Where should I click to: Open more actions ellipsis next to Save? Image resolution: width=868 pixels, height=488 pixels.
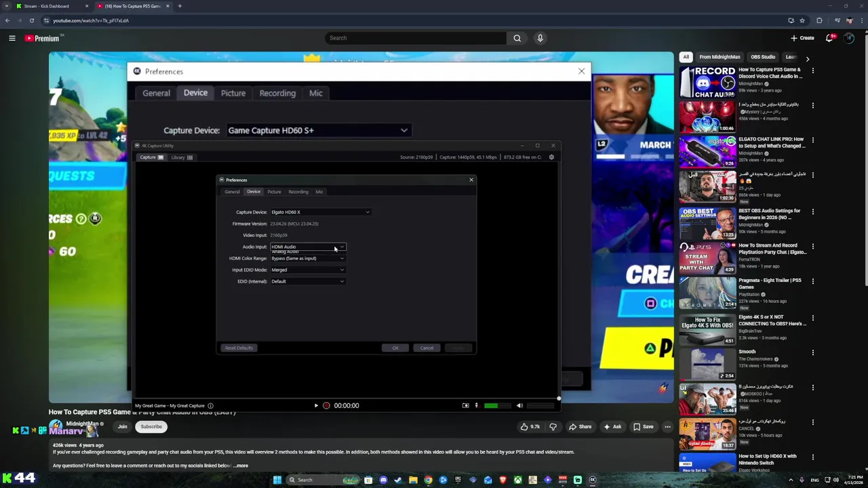(x=667, y=426)
